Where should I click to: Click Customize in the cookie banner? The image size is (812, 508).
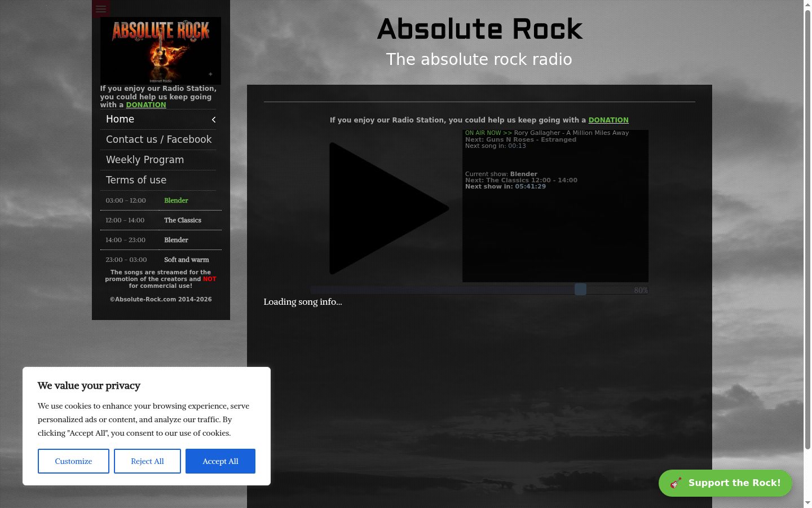tap(73, 461)
